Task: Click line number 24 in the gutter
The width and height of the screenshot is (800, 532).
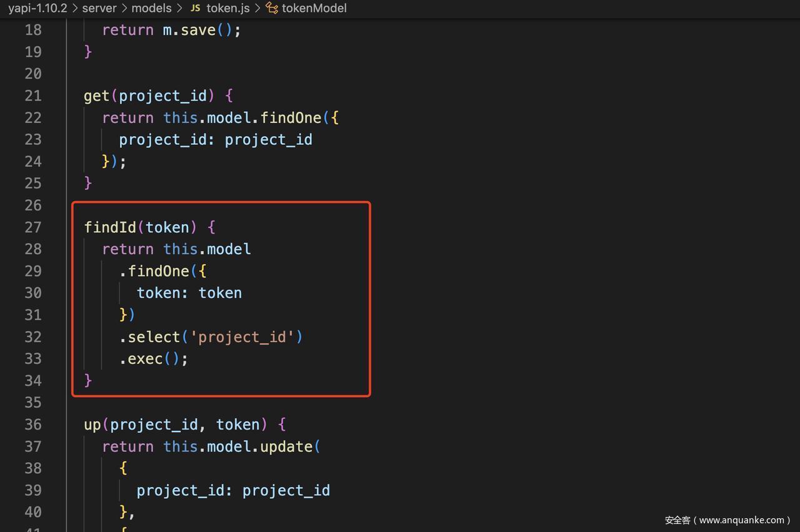Action: click(x=33, y=161)
